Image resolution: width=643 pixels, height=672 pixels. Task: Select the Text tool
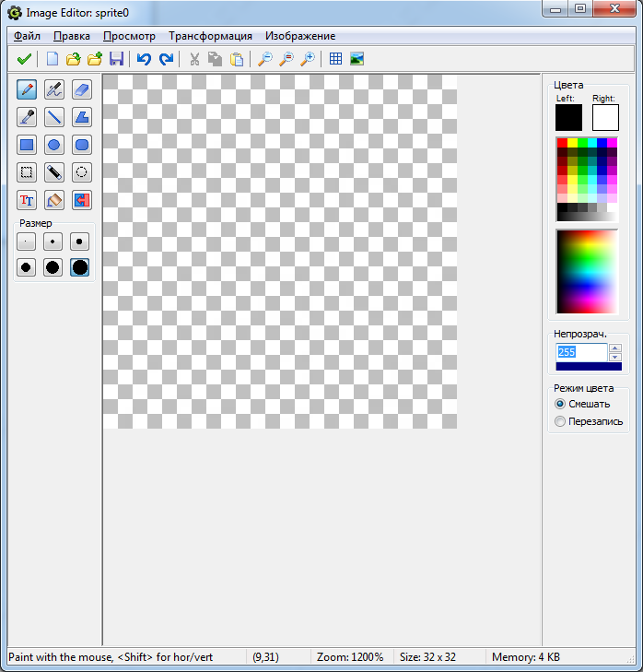coord(27,200)
